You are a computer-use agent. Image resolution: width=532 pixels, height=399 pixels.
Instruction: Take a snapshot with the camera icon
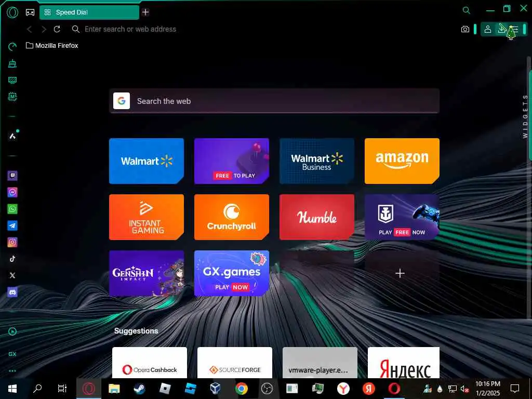pos(465,29)
